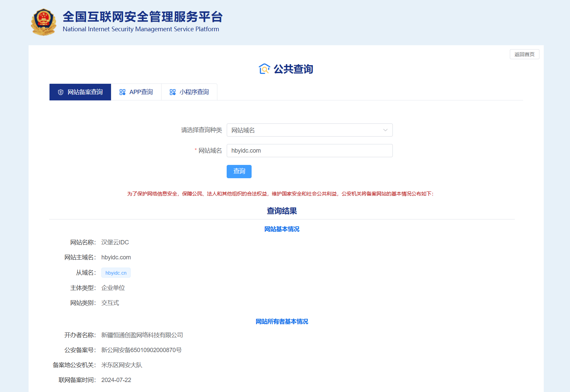The image size is (570, 392).
Task: Click the 网站类别 label
Action: [x=83, y=303]
